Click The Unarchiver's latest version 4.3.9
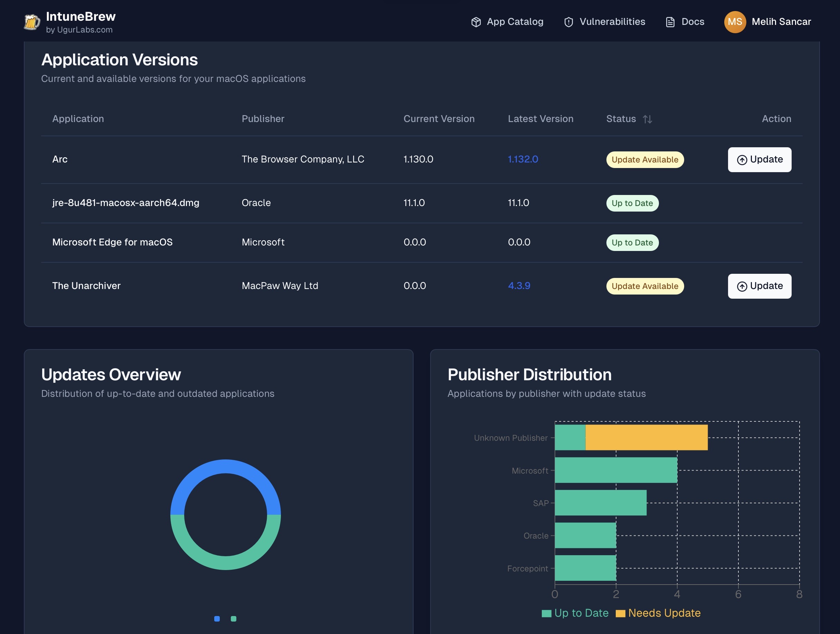Image resolution: width=840 pixels, height=634 pixels. click(x=519, y=286)
